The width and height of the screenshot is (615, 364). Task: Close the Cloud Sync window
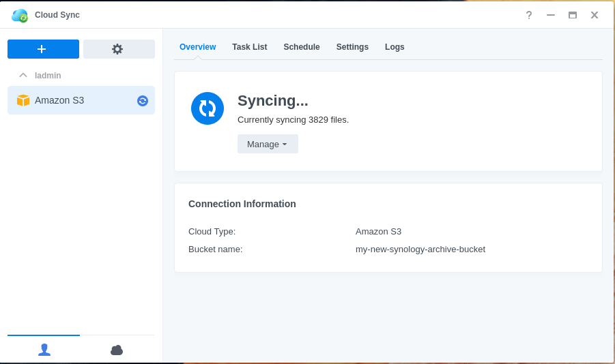595,15
